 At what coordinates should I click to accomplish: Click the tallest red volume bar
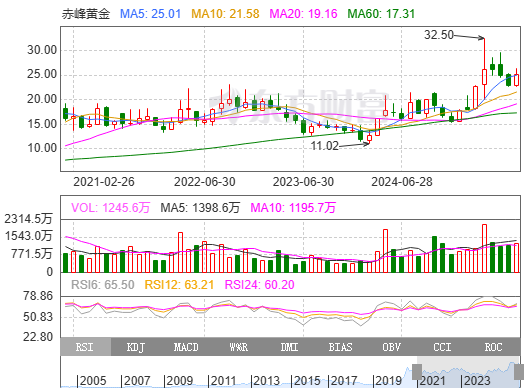pos(484,248)
